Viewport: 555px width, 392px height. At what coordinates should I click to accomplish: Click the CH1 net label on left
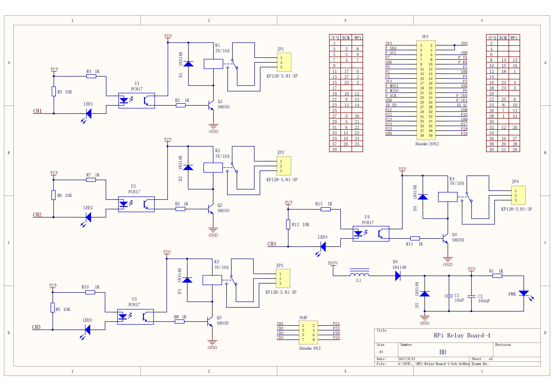coord(37,111)
